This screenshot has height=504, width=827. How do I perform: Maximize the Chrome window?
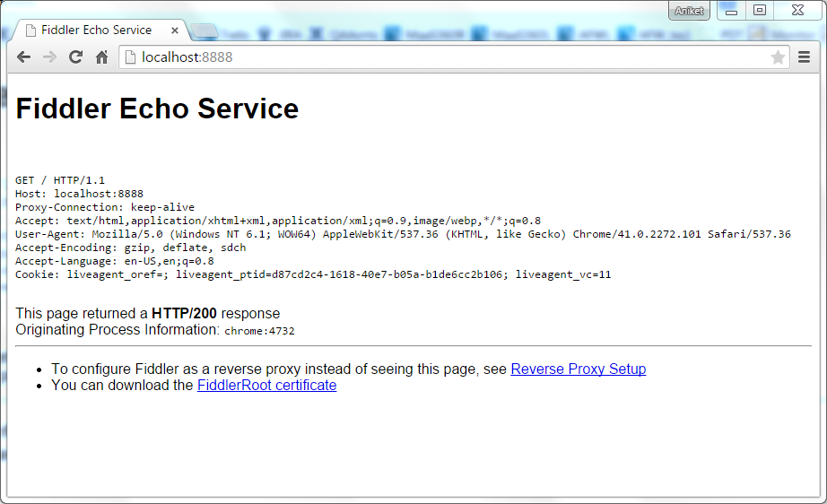coord(760,10)
